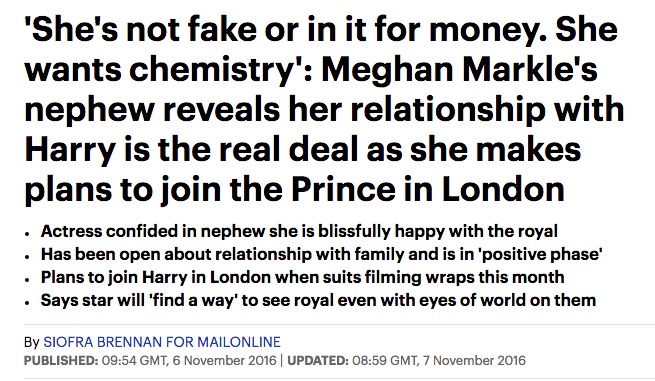The width and height of the screenshot is (655, 381).
Task: Click the bullet dot before 'Plans to join Harry'
Action: [x=27, y=280]
